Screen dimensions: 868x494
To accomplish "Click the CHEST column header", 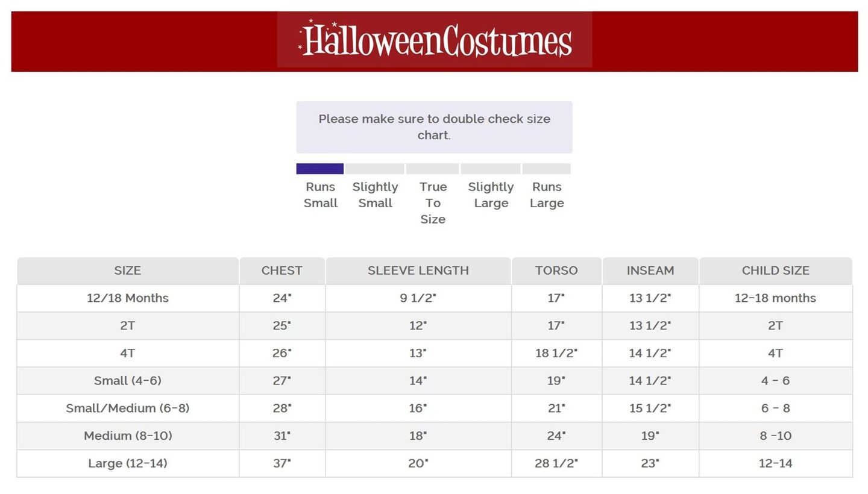I will click(281, 270).
